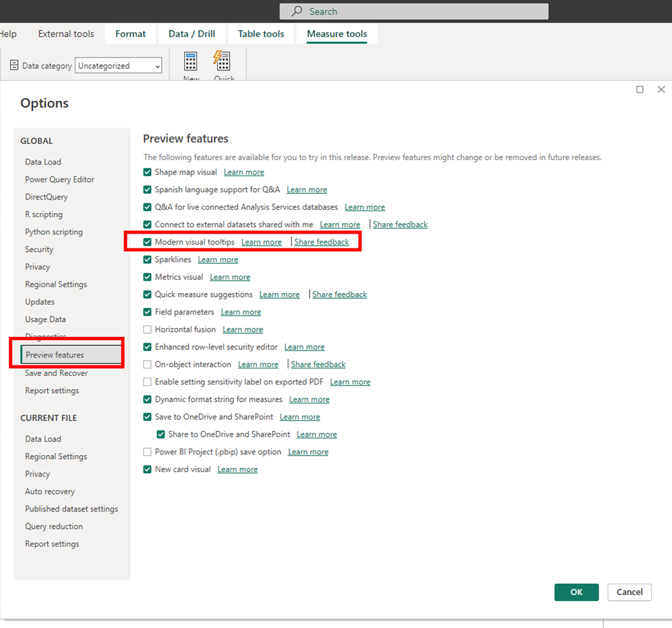Open Usage Data options
The height and width of the screenshot is (628, 672).
tap(45, 319)
